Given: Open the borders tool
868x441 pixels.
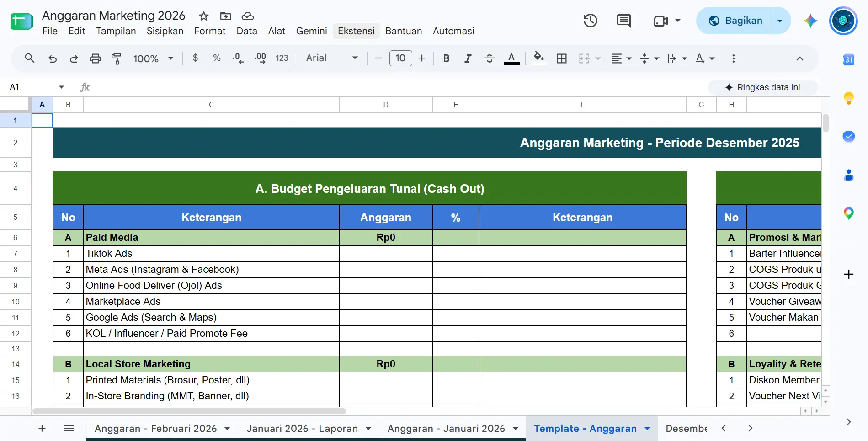Looking at the screenshot, I should (x=562, y=58).
